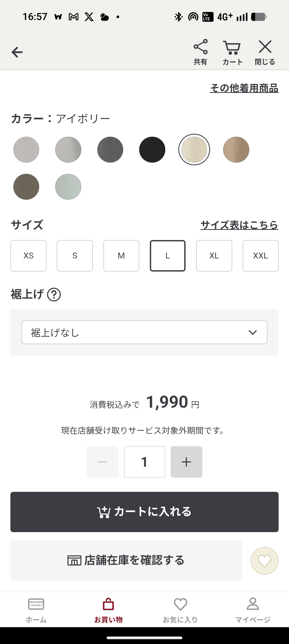
Task: Open the サイズ表はこちら link
Action: (x=239, y=225)
